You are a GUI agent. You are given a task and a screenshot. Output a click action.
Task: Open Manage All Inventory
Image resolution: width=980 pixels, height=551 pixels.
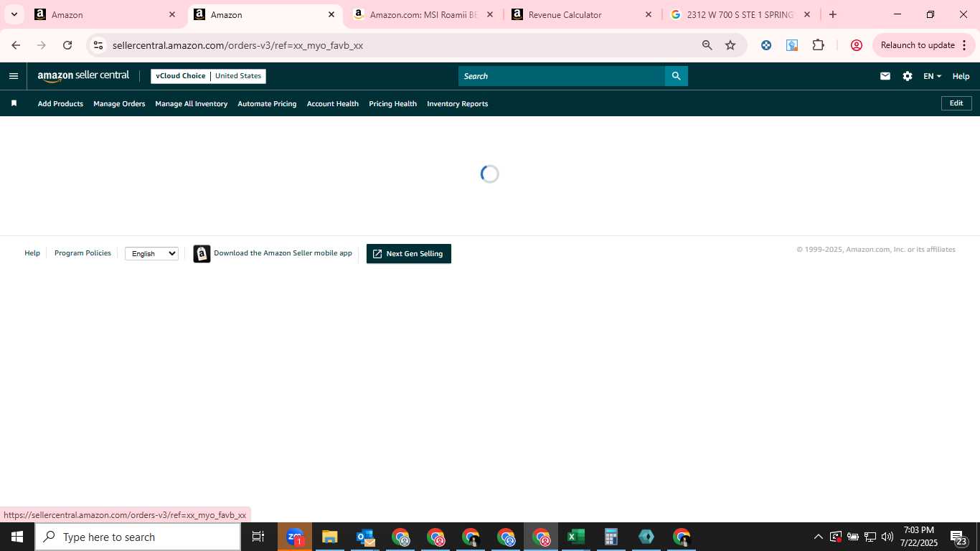(x=192, y=103)
